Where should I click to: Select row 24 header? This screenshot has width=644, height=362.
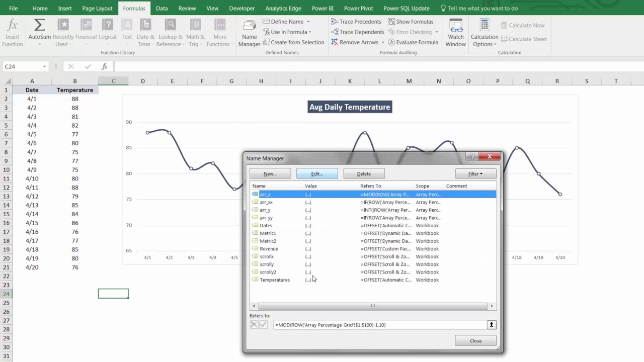[x=6, y=294]
